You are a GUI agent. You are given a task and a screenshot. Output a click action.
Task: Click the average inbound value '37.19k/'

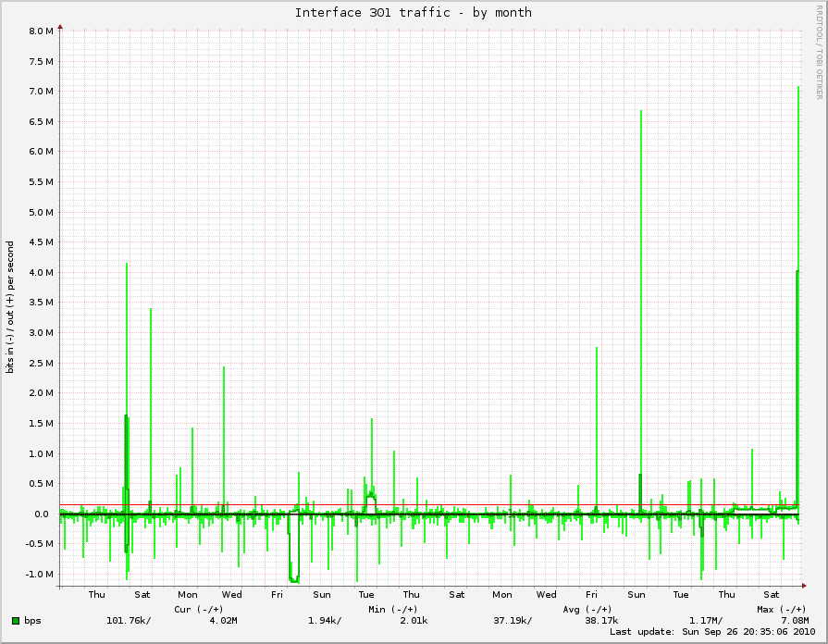point(513,621)
